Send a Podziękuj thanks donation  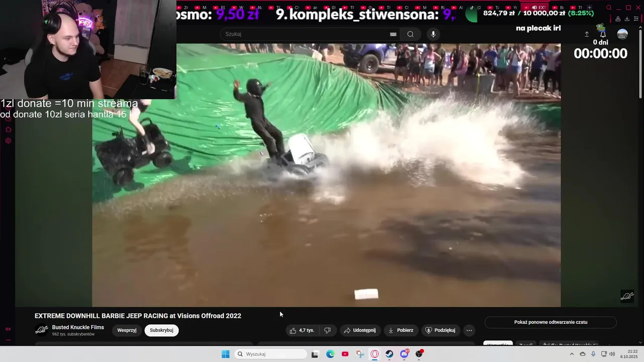point(440,330)
